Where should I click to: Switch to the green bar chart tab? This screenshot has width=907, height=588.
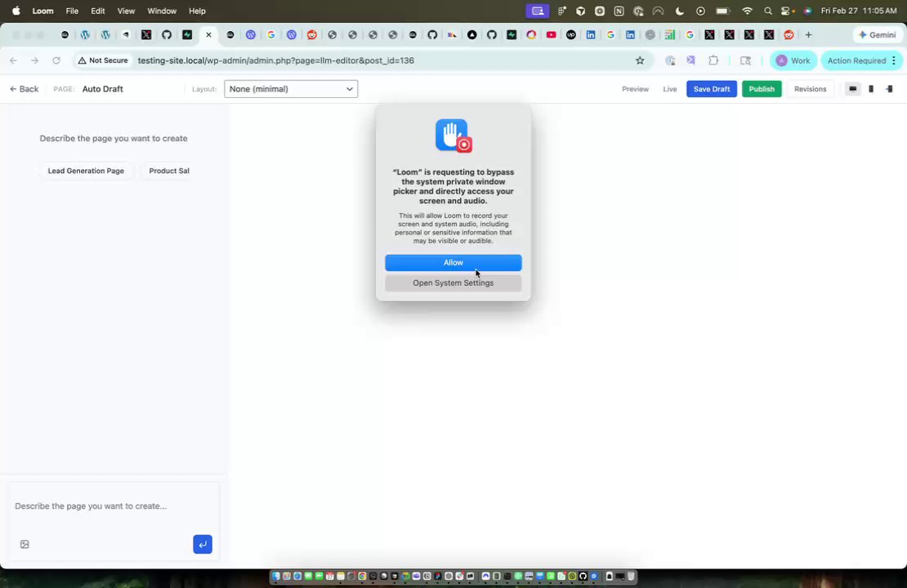pos(669,34)
